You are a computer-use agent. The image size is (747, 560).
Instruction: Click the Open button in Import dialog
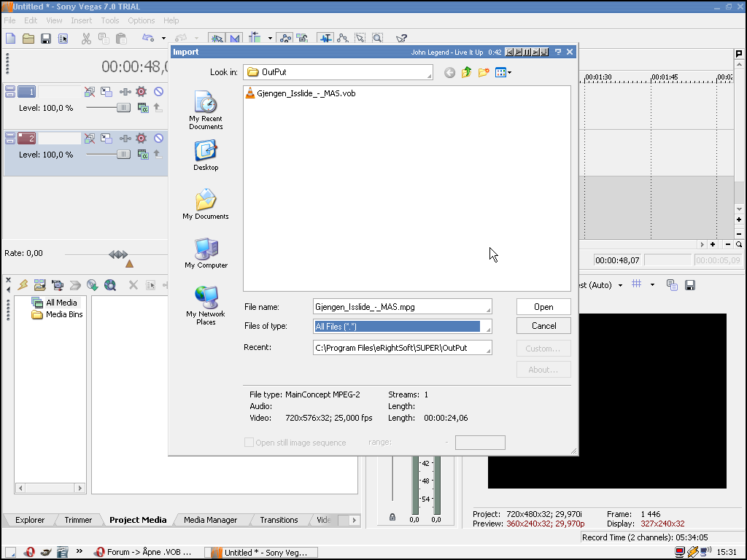click(x=543, y=307)
